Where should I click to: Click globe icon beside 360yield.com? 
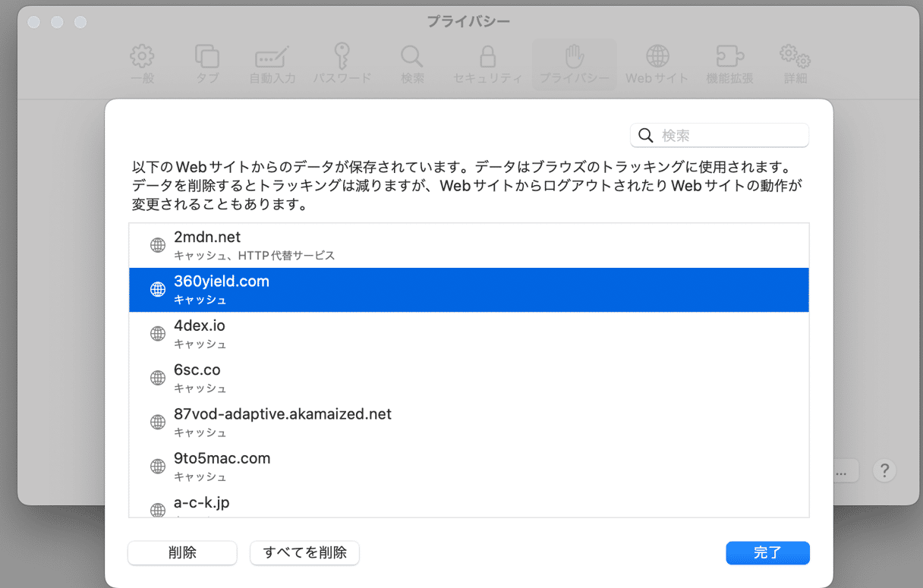[158, 290]
